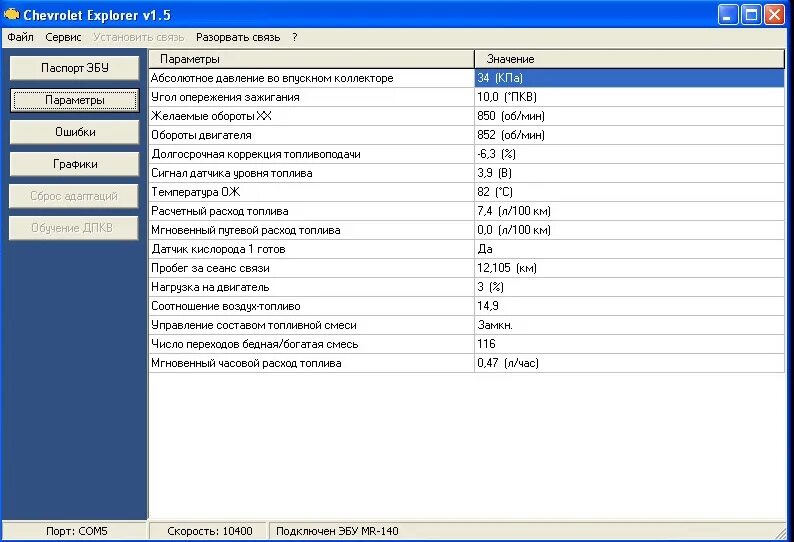794x542 pixels.
Task: Open the ? help menu
Action: click(295, 37)
